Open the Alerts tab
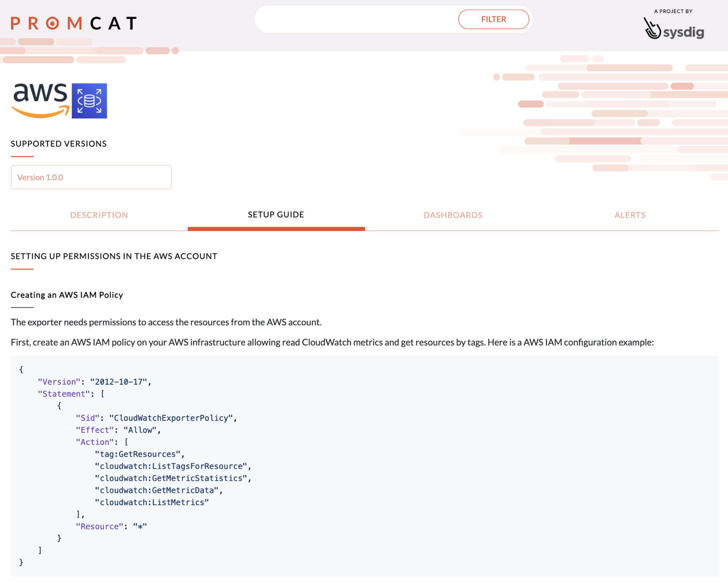Screen dimensions: 728x582 click(x=630, y=215)
